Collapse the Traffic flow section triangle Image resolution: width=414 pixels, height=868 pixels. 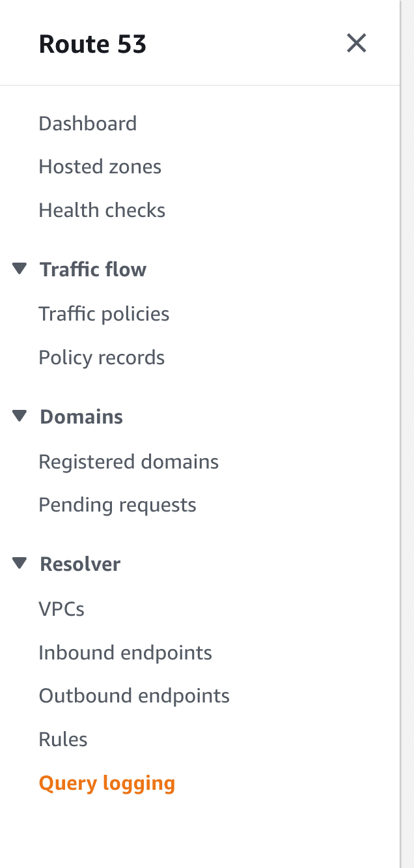[20, 268]
